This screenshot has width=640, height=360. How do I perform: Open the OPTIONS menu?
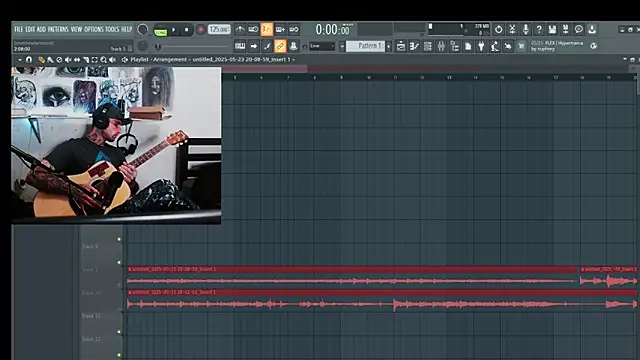(x=94, y=29)
